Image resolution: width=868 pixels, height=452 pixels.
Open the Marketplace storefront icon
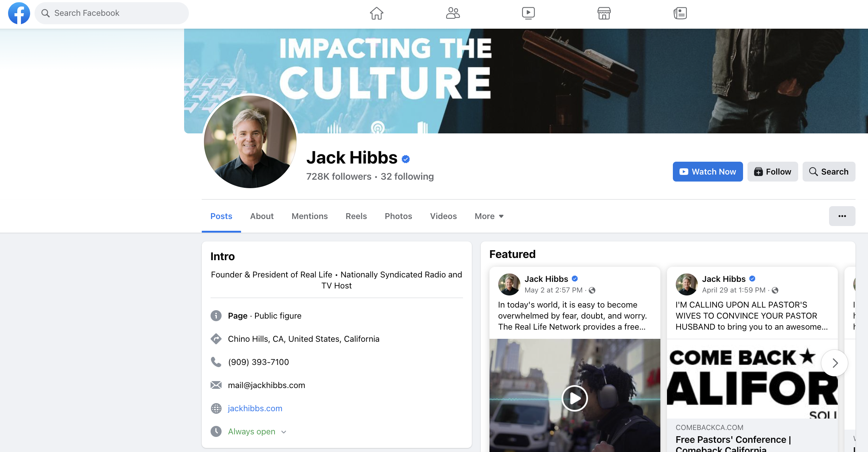pyautogui.click(x=604, y=13)
